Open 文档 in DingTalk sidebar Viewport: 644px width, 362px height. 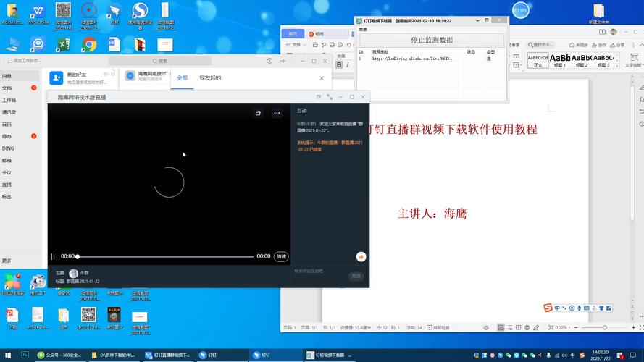[x=7, y=88]
